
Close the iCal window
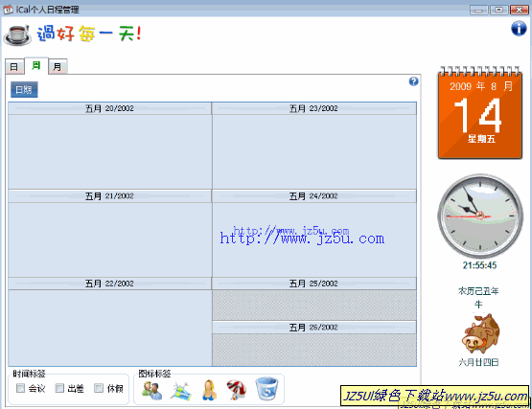(520, 10)
